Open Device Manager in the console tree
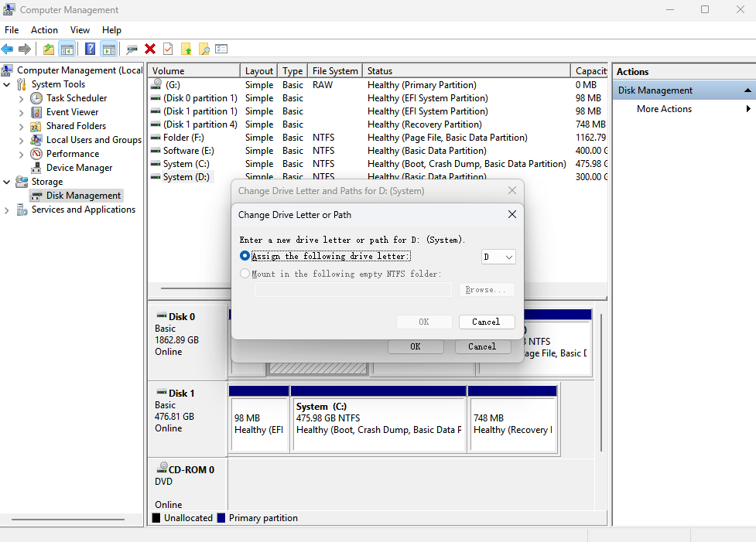756x542 pixels. (79, 168)
